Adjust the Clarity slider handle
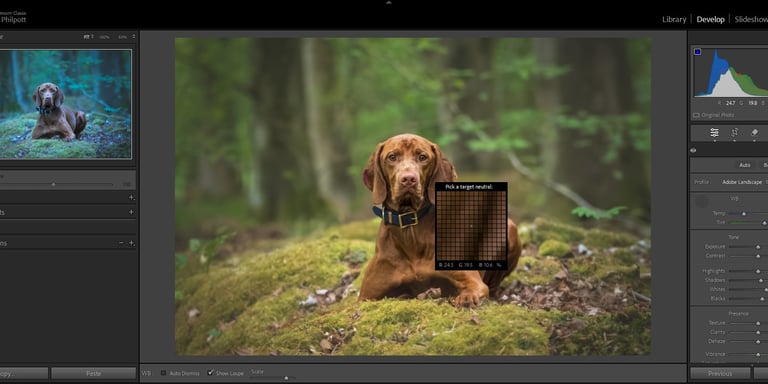The width and height of the screenshot is (768, 384). tap(758, 333)
